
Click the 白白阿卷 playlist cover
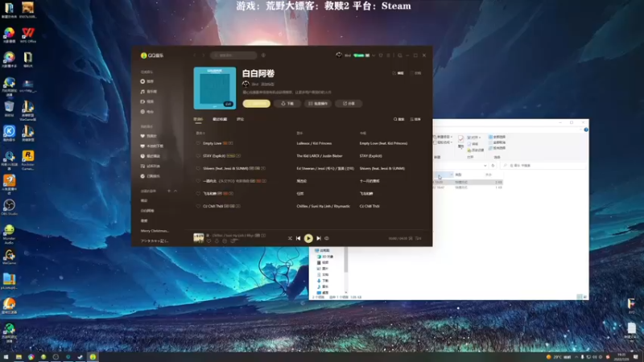tap(215, 88)
